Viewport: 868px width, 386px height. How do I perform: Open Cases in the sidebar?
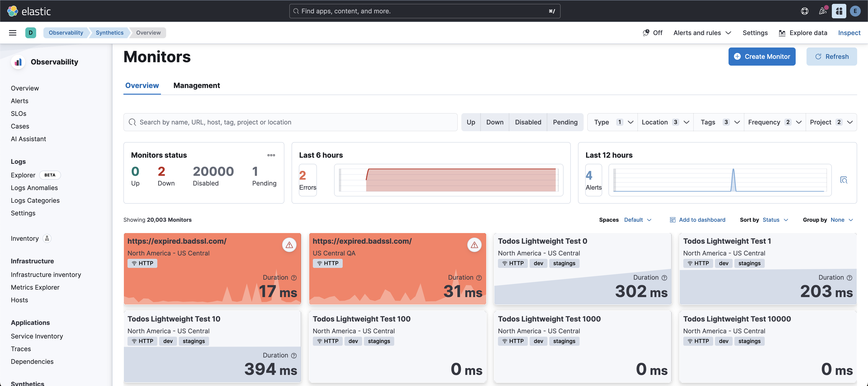coord(20,126)
